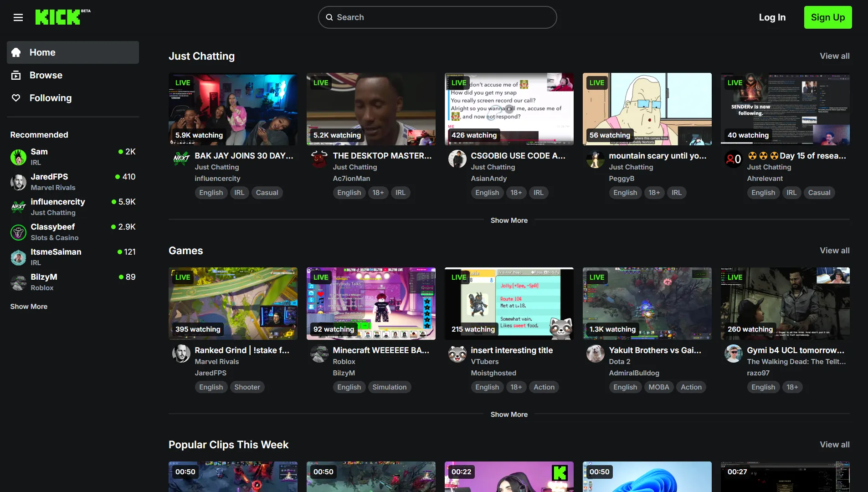Viewport: 868px width, 492px height.
Task: Expand the Recommended list with Show More
Action: pos(29,307)
